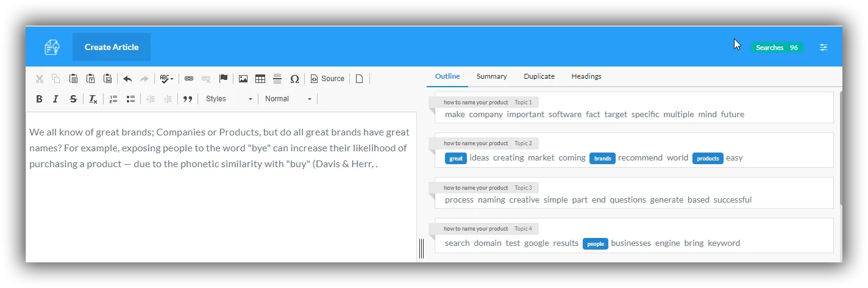Image resolution: width=868 pixels, height=288 pixels.
Task: Click the highlighted 'people' keyword tag
Action: [x=596, y=243]
